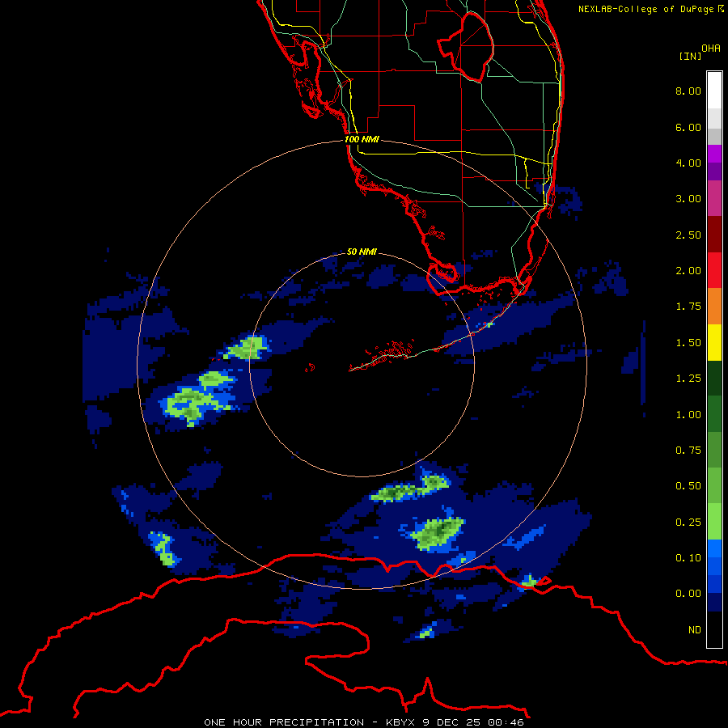Pick the pink swatch beside 3.00
This screenshot has width=728, height=728.
(x=714, y=198)
